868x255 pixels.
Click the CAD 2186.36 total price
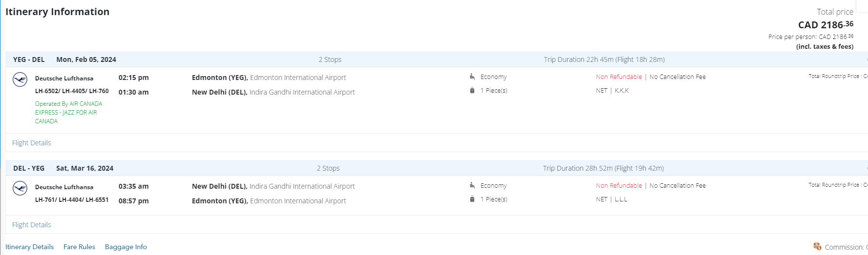pos(825,25)
